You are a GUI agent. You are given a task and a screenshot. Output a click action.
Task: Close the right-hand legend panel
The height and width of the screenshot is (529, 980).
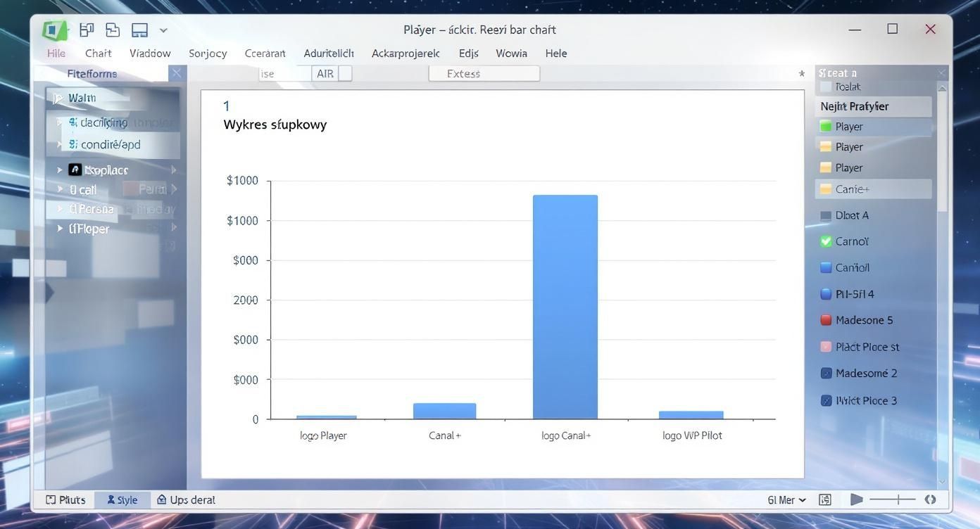(x=941, y=73)
